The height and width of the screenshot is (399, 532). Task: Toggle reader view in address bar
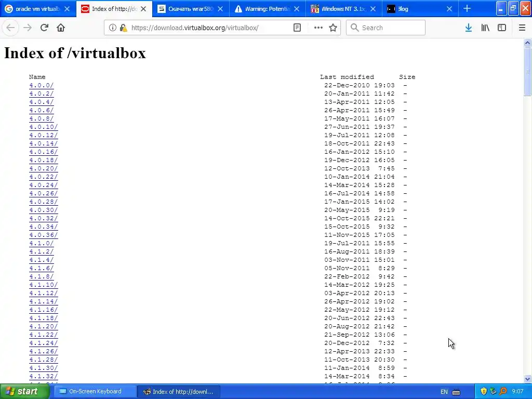pyautogui.click(x=297, y=28)
